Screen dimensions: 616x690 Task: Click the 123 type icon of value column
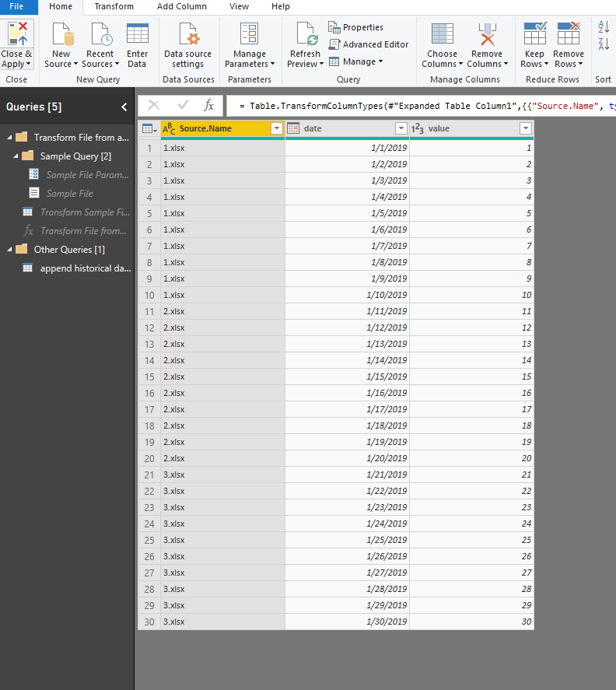(x=417, y=128)
